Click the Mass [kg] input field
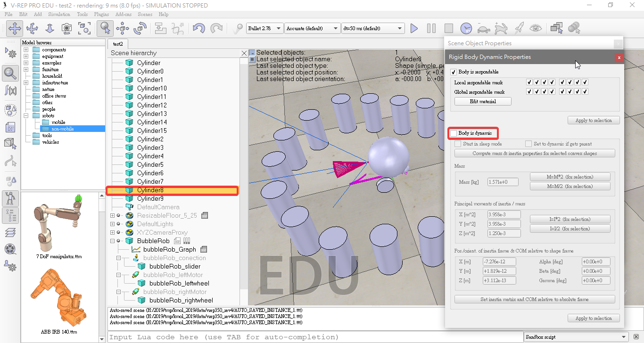The width and height of the screenshot is (644, 343). 503,182
